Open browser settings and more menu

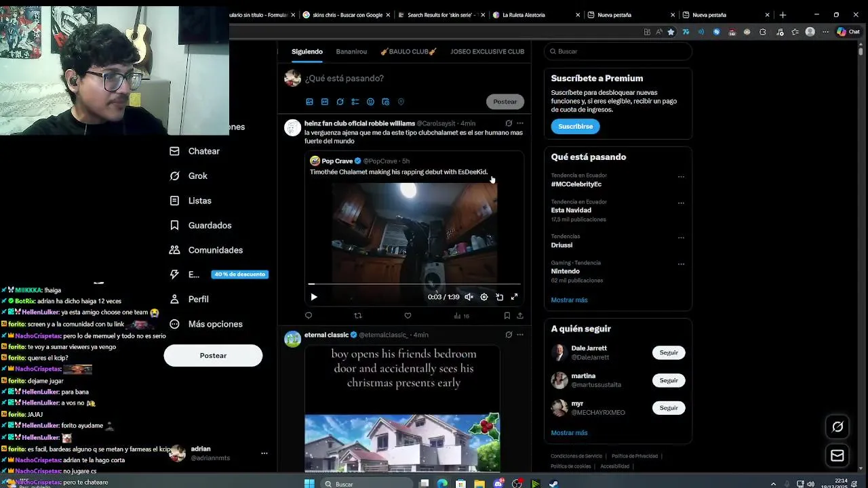click(825, 32)
